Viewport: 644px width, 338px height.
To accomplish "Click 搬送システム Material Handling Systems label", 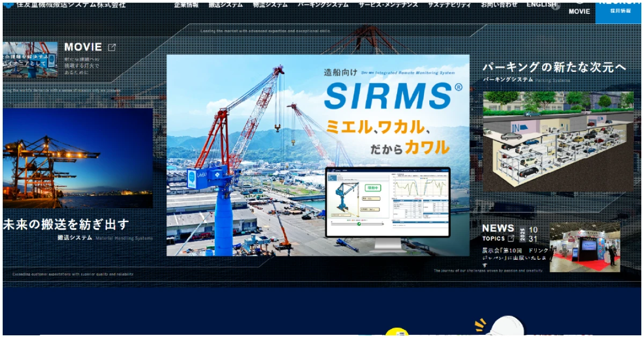I will coord(105,238).
